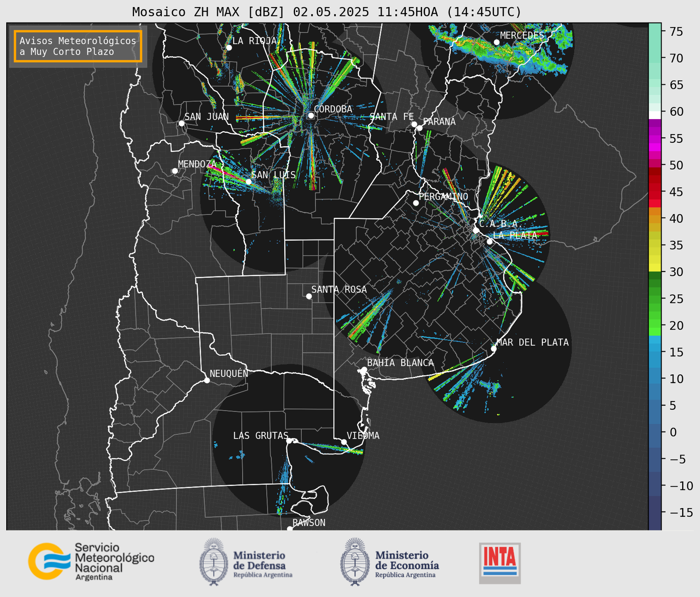Viewport: 700px width, 597px height.
Task: Click the Servicio Meteorológico Nacional logo
Action: [91, 561]
